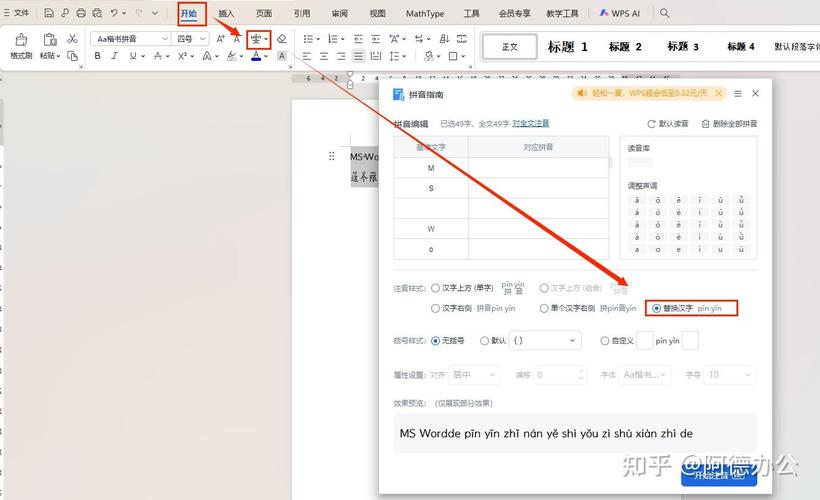Open the bracket type ( ) dropdown
The image size is (820, 500).
(544, 340)
